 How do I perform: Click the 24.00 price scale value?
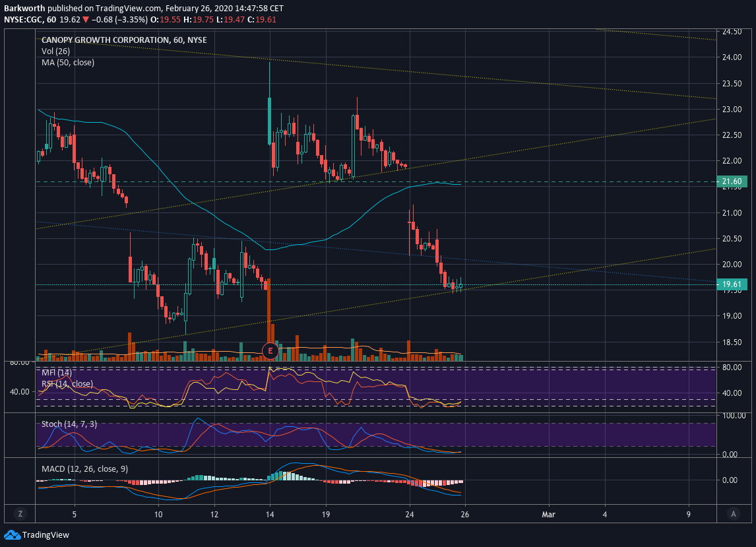point(732,57)
